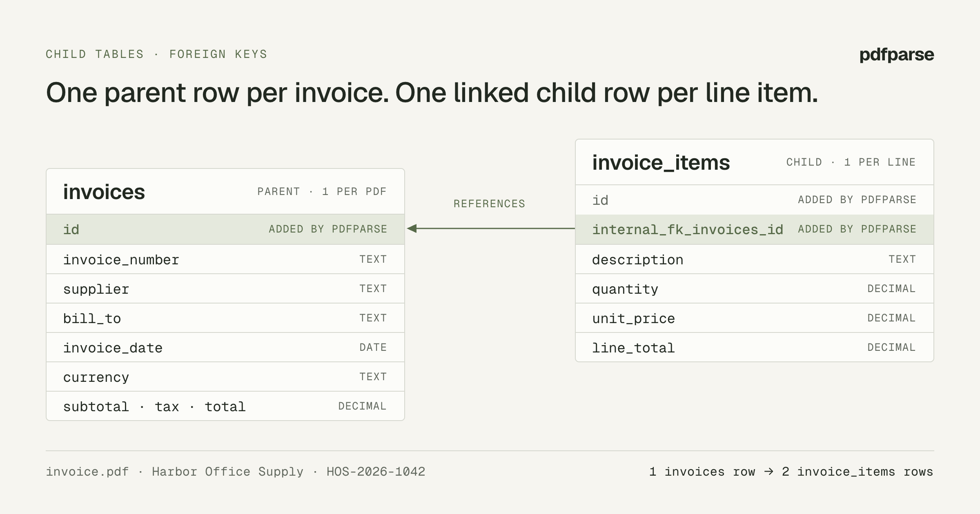
Task: Click the invoice_items table title
Action: (661, 162)
